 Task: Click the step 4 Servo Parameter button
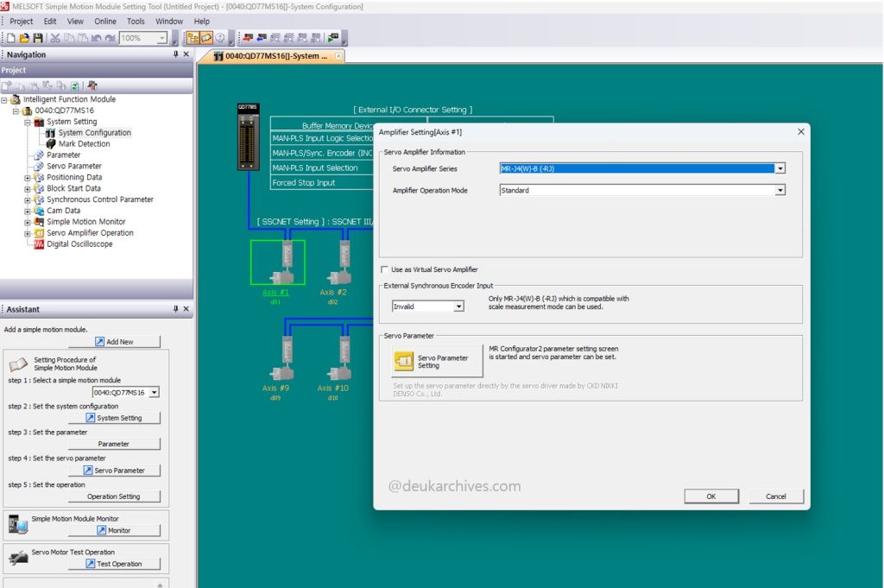[115, 471]
